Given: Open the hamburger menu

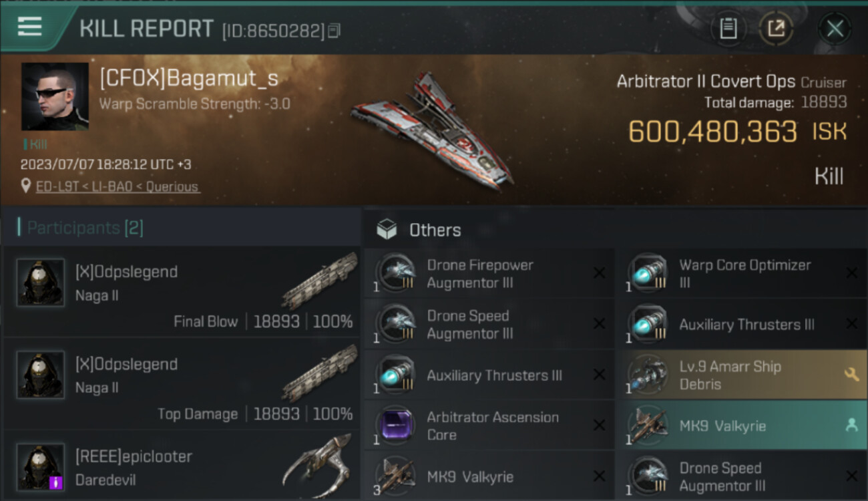Looking at the screenshot, I should point(29,27).
